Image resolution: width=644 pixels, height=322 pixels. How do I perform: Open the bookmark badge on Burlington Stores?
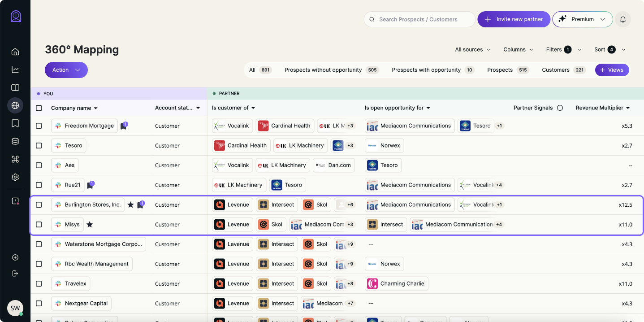[x=141, y=205]
